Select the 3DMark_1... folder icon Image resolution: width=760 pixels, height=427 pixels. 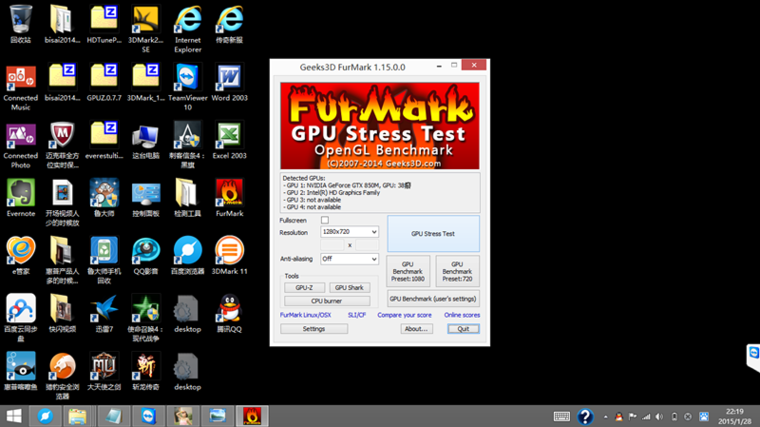(146, 82)
